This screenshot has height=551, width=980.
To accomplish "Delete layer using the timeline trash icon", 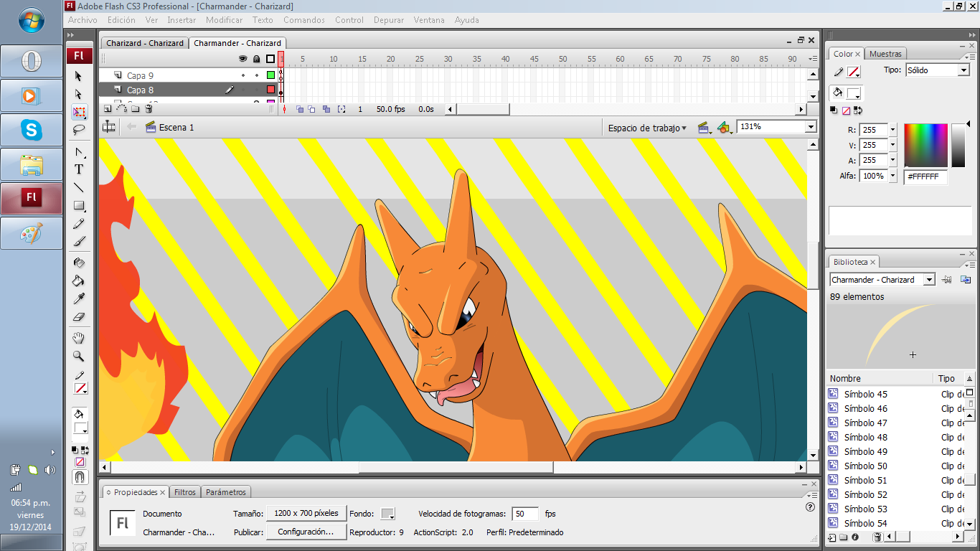I will click(149, 109).
